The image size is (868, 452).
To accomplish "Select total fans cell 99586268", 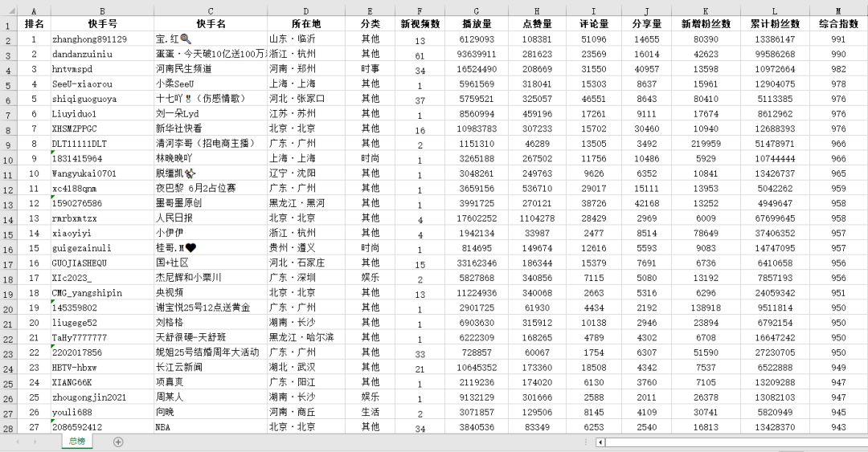I will (x=775, y=55).
